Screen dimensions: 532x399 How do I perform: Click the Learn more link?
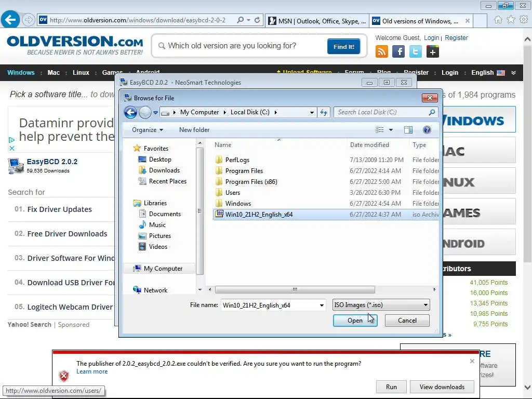point(92,371)
